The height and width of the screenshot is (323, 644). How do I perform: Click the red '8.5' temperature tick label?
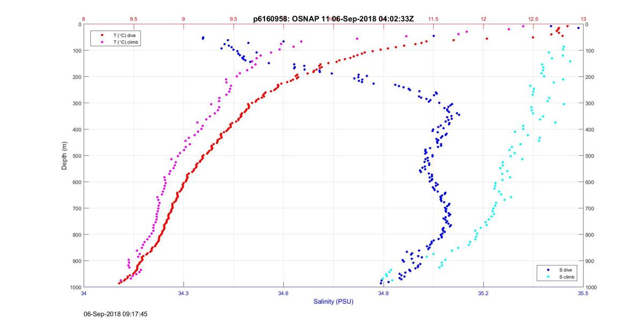click(x=134, y=19)
